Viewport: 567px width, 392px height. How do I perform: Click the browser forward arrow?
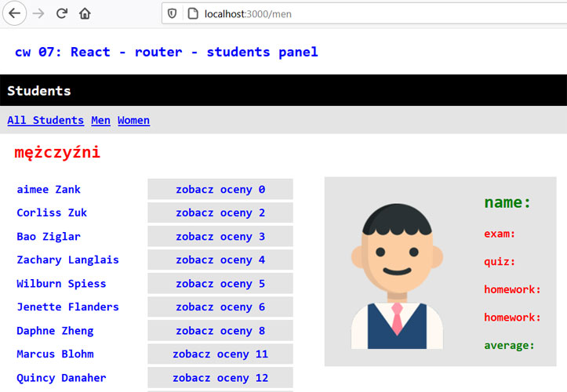point(38,13)
